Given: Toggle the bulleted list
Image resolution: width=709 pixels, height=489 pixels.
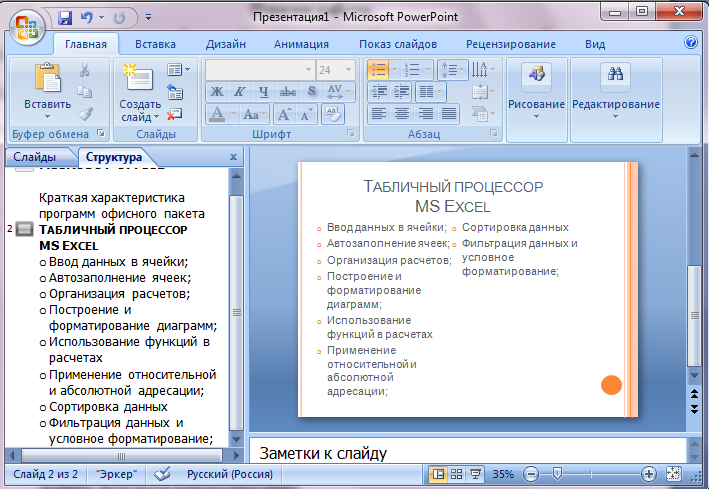Looking at the screenshot, I should click(x=378, y=70).
